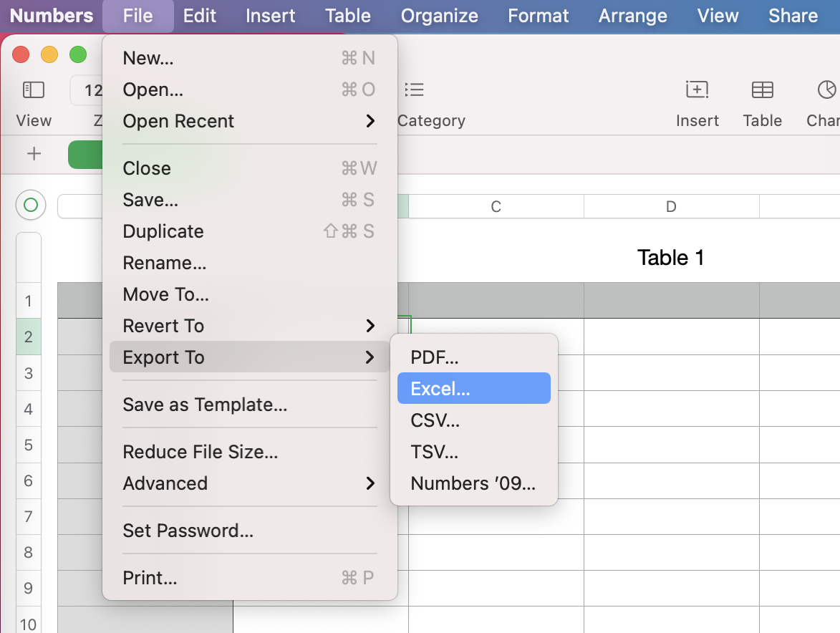Add a new sheet with plus button
Image resolution: width=840 pixels, height=633 pixels.
coord(34,154)
